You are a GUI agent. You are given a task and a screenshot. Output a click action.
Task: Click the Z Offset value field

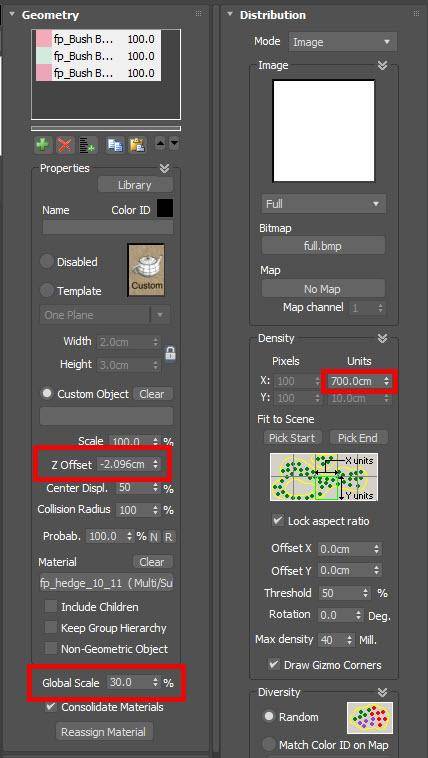point(123,465)
